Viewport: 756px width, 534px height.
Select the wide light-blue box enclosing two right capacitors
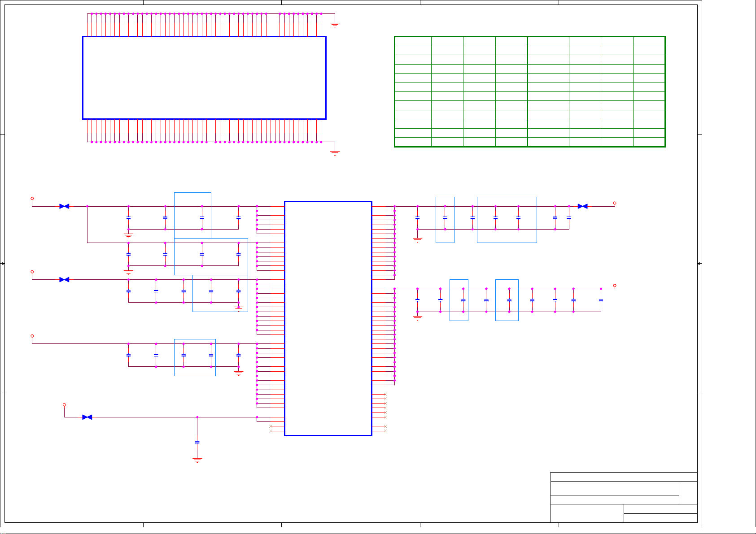pyautogui.click(x=507, y=220)
